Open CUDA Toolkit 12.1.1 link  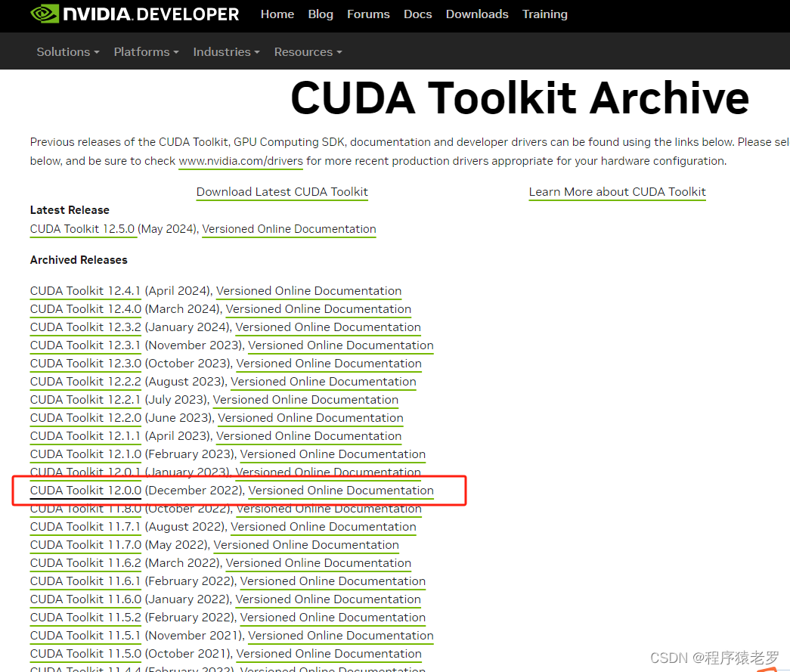pyautogui.click(x=85, y=436)
